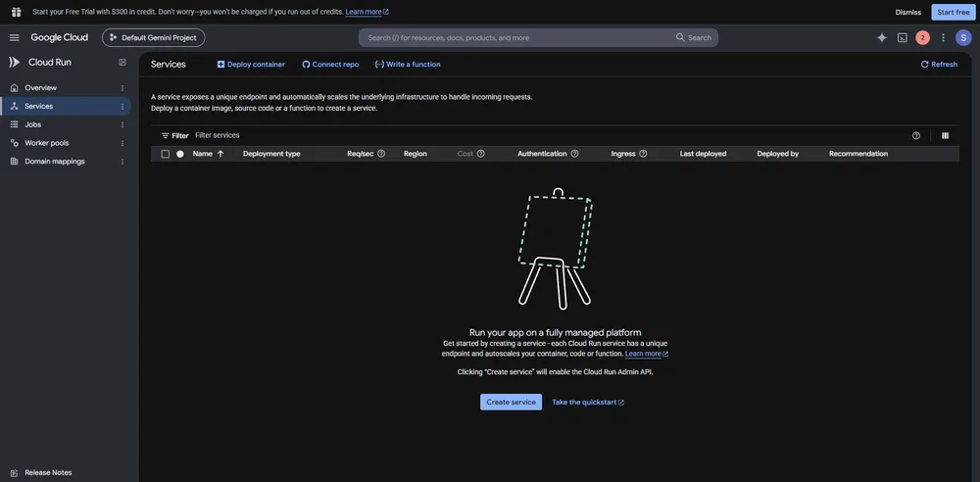Dismiss the free trial banner
This screenshot has height=482, width=980.
pyautogui.click(x=907, y=12)
